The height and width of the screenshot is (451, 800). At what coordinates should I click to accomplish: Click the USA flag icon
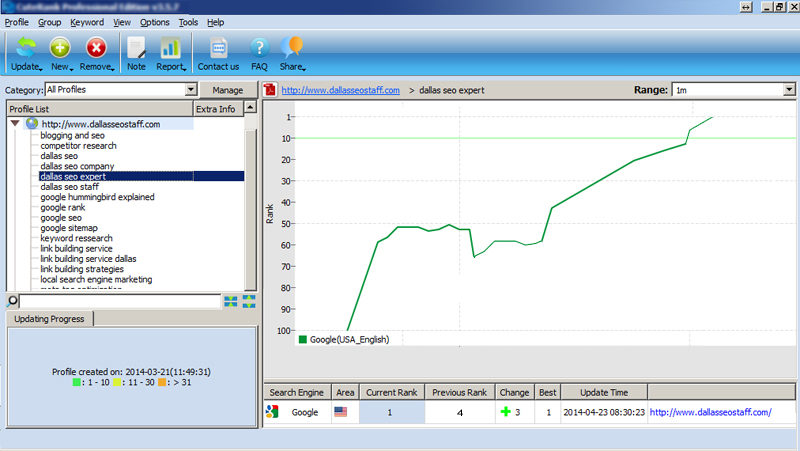click(x=340, y=412)
